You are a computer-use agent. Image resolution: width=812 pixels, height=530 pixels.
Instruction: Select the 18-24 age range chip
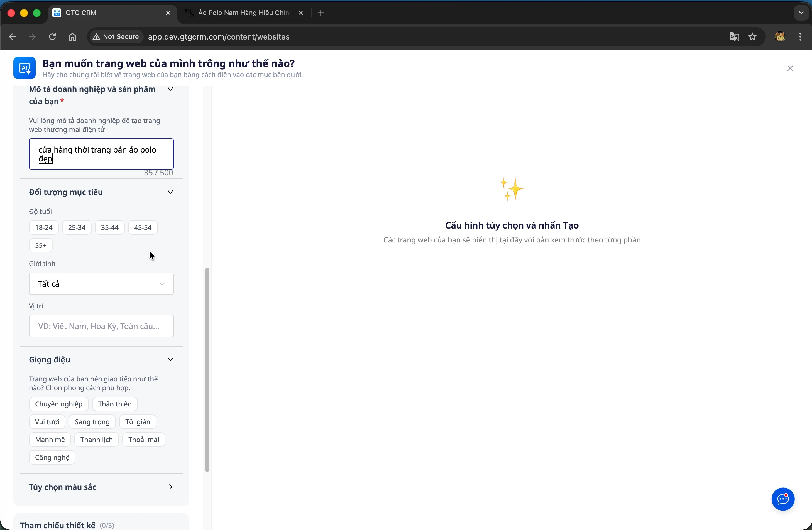[43, 227]
